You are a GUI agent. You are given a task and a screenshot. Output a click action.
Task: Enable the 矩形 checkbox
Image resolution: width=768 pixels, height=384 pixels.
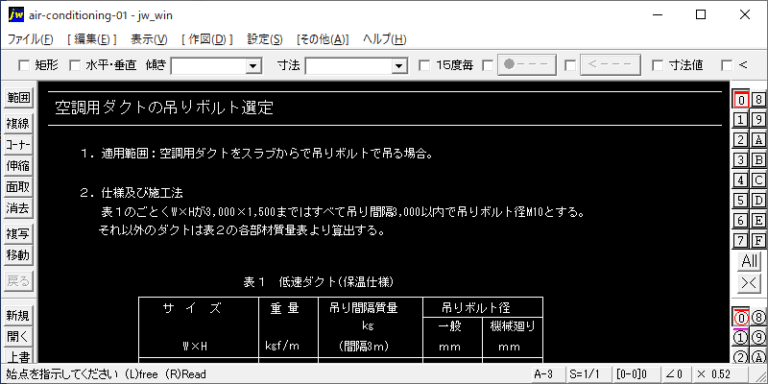click(x=24, y=65)
